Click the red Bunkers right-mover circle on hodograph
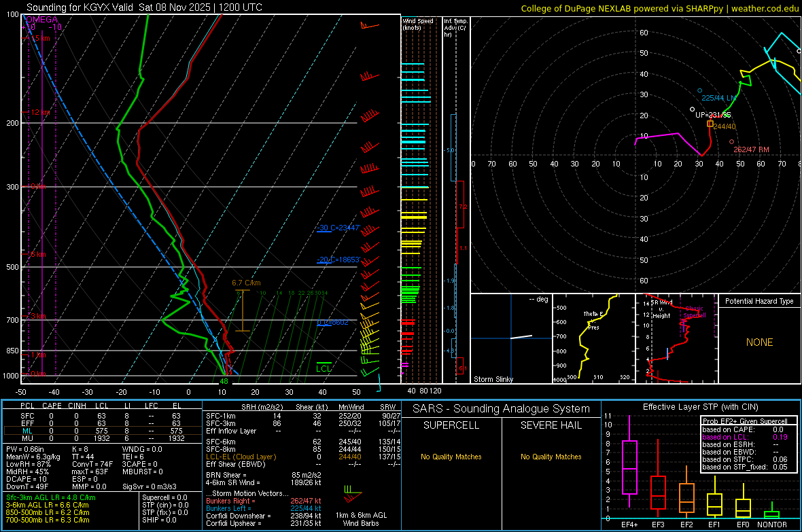This screenshot has height=532, width=802. pos(731,142)
